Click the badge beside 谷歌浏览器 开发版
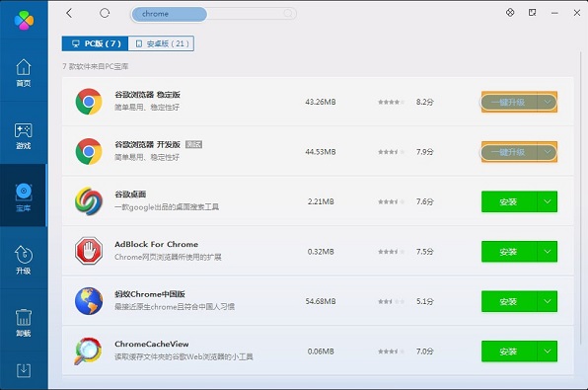Screen dimensions: 588x390 (194, 144)
